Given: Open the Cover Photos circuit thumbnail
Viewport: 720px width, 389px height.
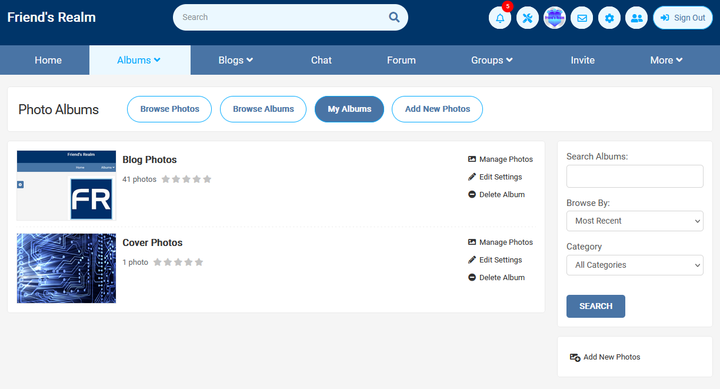Looking at the screenshot, I should pyautogui.click(x=66, y=268).
